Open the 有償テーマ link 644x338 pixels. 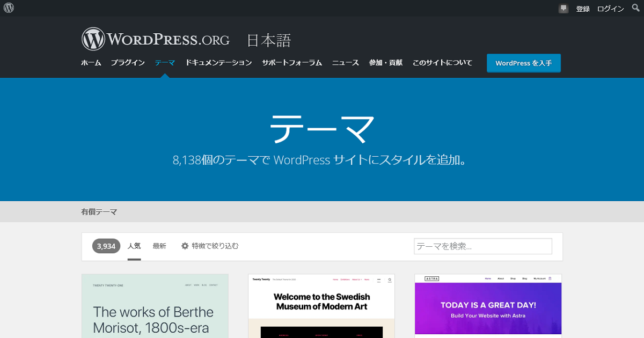[x=99, y=212]
